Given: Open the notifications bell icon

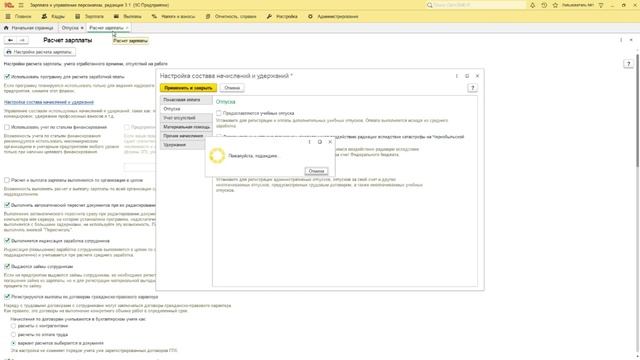Looking at the screenshot, I should (532, 5).
